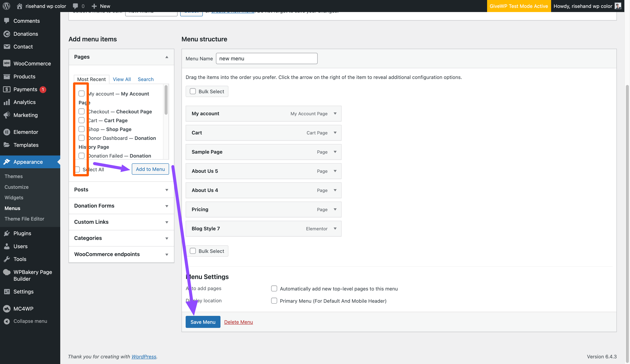This screenshot has height=364, width=630.
Task: Click the Delete Menu link
Action: pyautogui.click(x=238, y=322)
